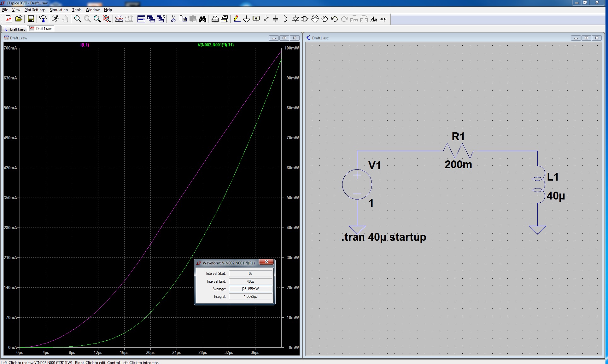Image resolution: width=608 pixels, height=364 pixels.
Task: Select resistor R1 in the schematic
Action: [x=459, y=151]
